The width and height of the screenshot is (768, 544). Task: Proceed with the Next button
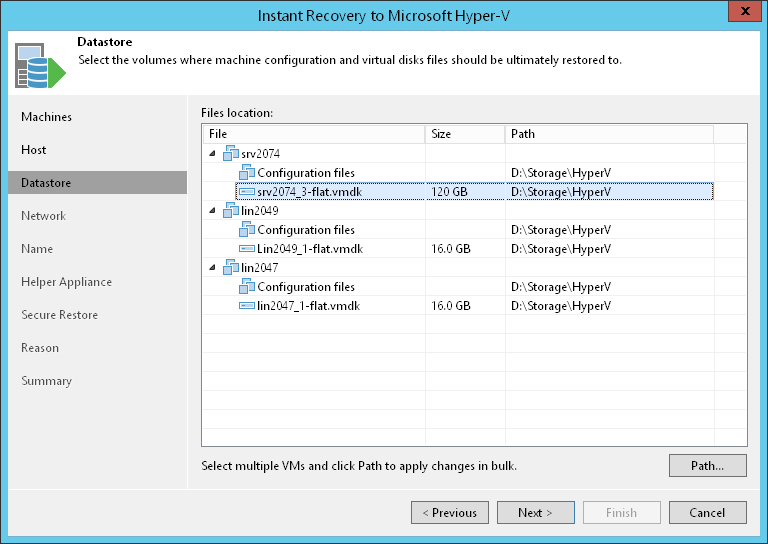point(535,513)
